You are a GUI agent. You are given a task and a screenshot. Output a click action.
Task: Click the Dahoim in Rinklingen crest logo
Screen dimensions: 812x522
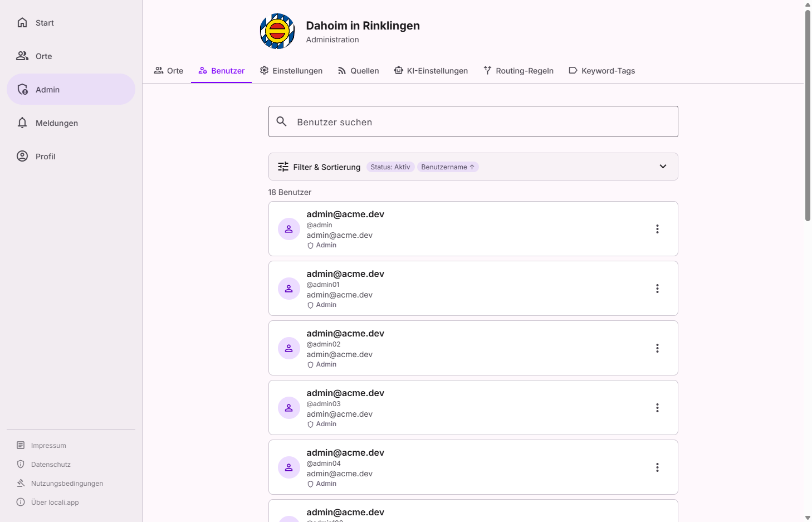tap(277, 31)
